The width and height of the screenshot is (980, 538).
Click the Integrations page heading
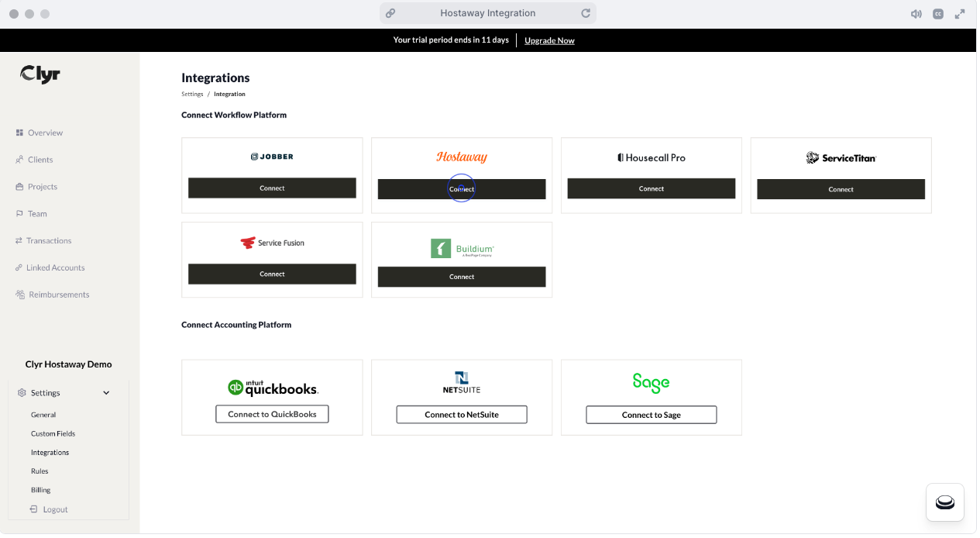click(215, 78)
